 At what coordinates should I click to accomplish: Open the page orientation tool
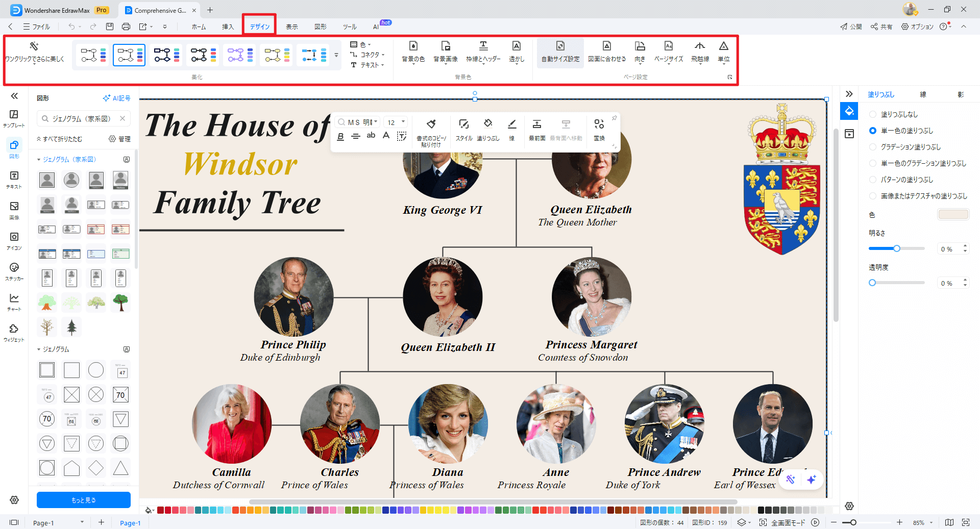click(x=640, y=52)
